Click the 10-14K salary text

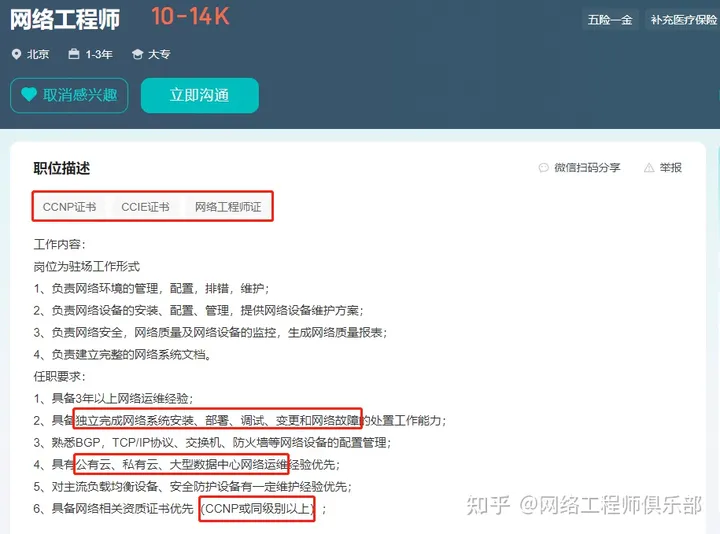point(190,17)
